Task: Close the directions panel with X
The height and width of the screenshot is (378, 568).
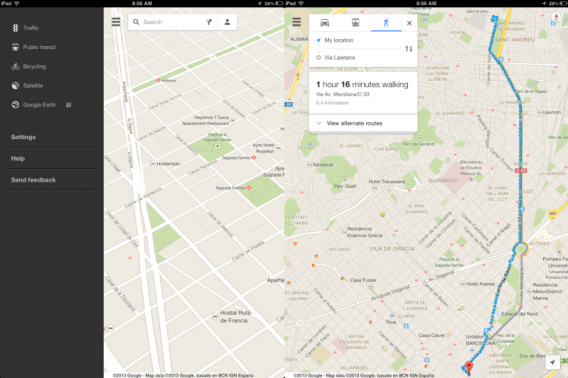Action: [409, 23]
